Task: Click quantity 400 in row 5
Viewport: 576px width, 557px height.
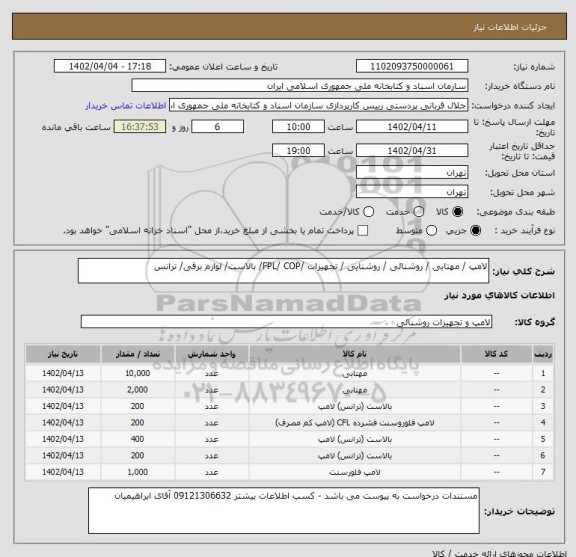Action: point(138,439)
